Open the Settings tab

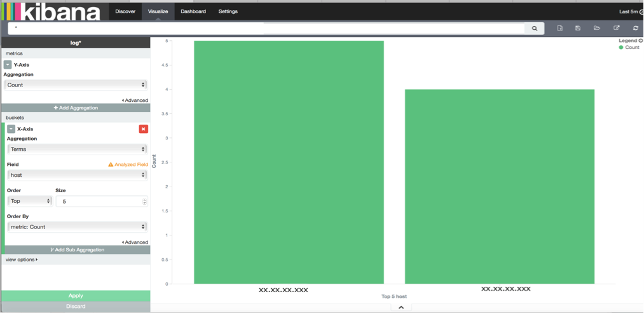[x=228, y=11]
